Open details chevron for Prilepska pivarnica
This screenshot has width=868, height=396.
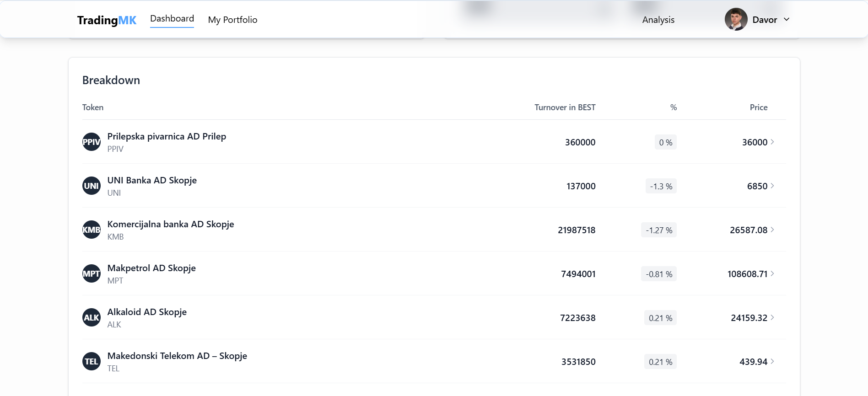tap(772, 142)
